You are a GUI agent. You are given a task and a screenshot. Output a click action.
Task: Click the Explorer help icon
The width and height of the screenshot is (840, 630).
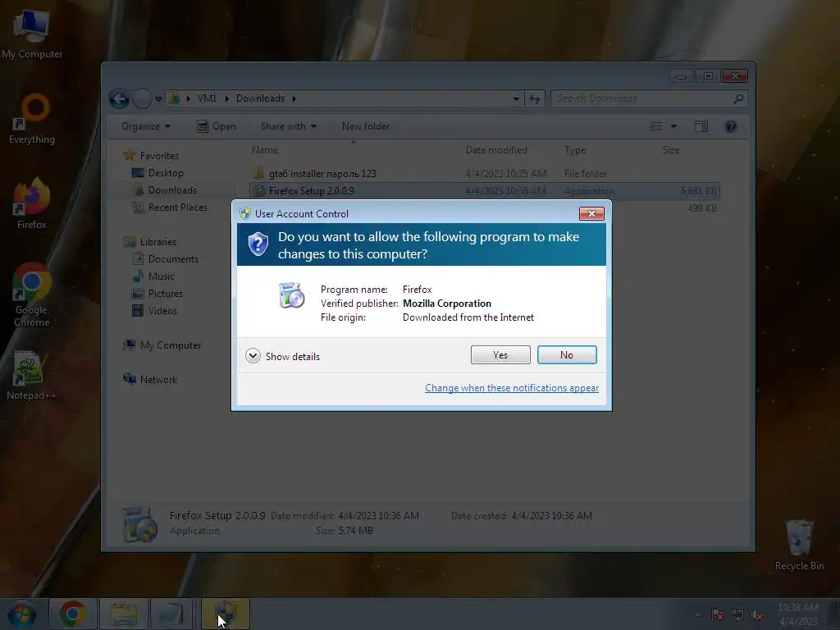[731, 126]
